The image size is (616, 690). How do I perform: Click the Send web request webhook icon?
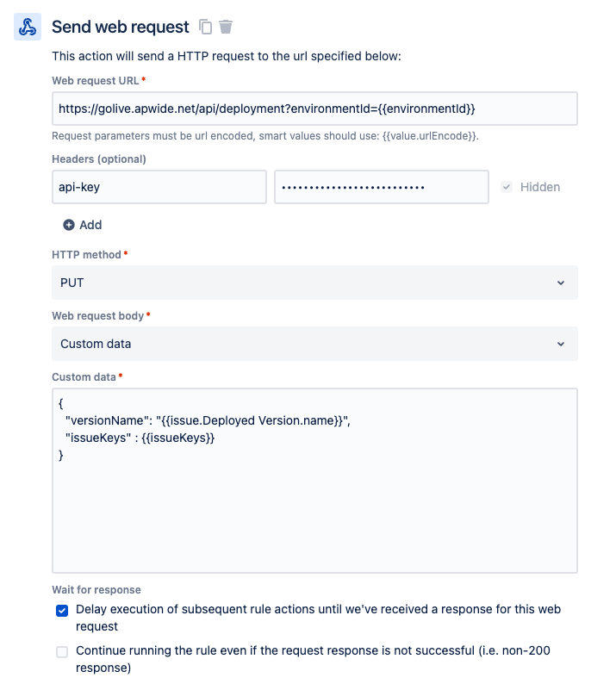coord(28,27)
